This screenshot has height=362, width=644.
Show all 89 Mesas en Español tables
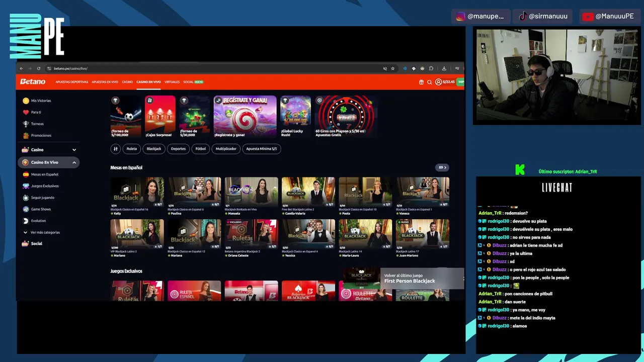442,167
